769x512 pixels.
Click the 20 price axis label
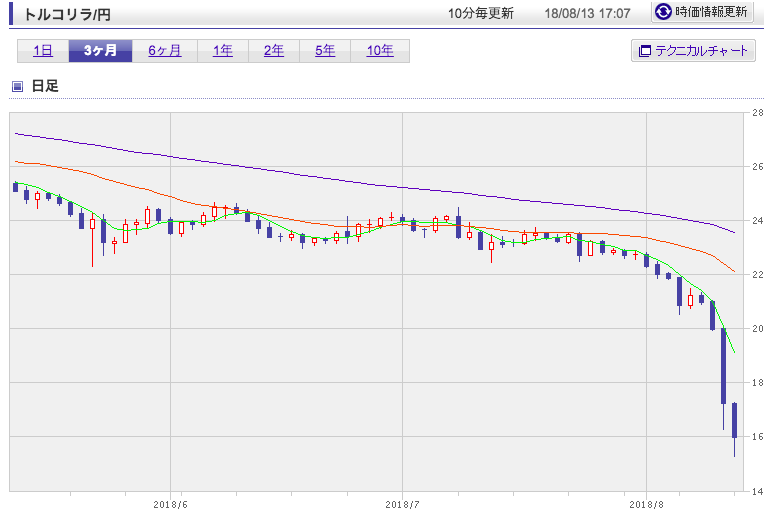pyautogui.click(x=758, y=329)
